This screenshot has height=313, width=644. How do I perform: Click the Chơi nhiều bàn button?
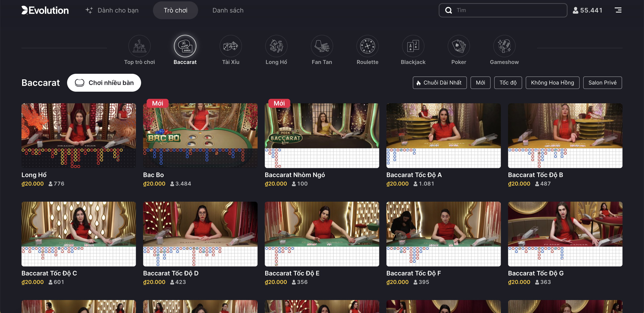tap(104, 83)
